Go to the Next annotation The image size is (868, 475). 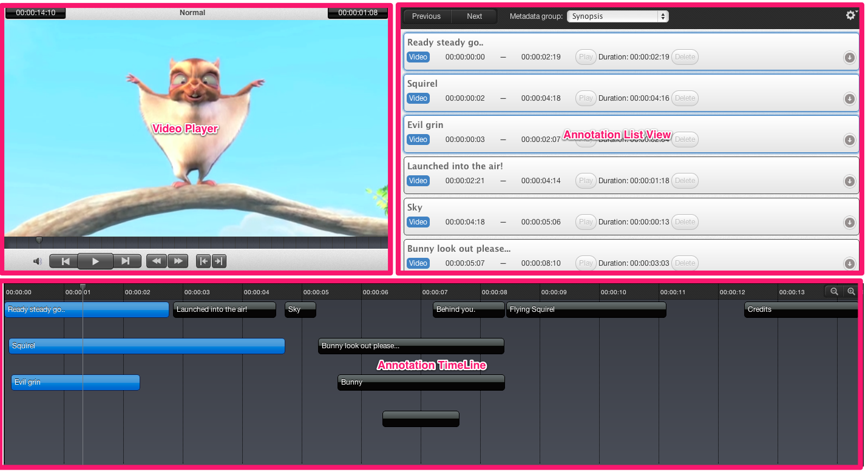click(x=474, y=16)
